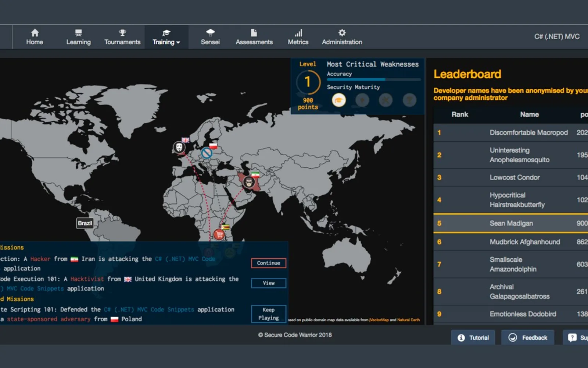
Task: Select Hypocritical Hairstreakbutterfly leaderboard entry
Action: (511, 200)
